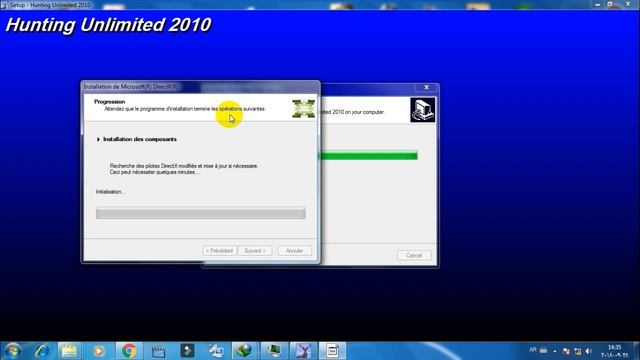Click the 'Progression' heading text
The width and height of the screenshot is (640, 360).
(109, 102)
